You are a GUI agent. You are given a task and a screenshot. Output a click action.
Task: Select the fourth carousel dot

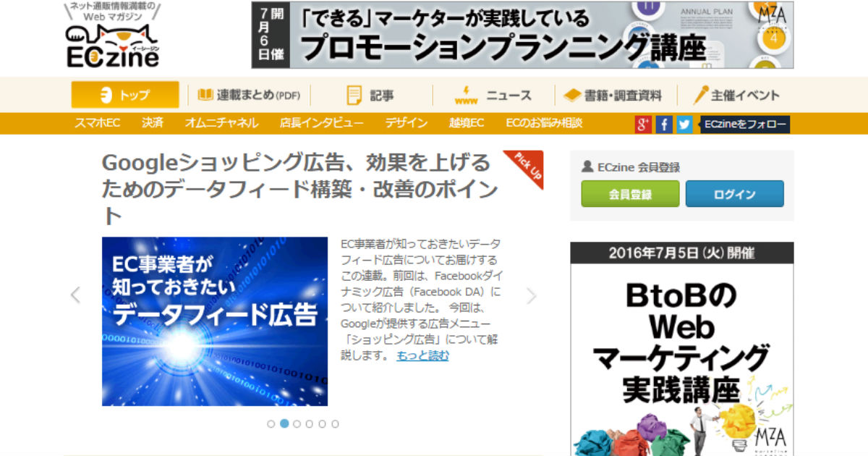click(310, 424)
